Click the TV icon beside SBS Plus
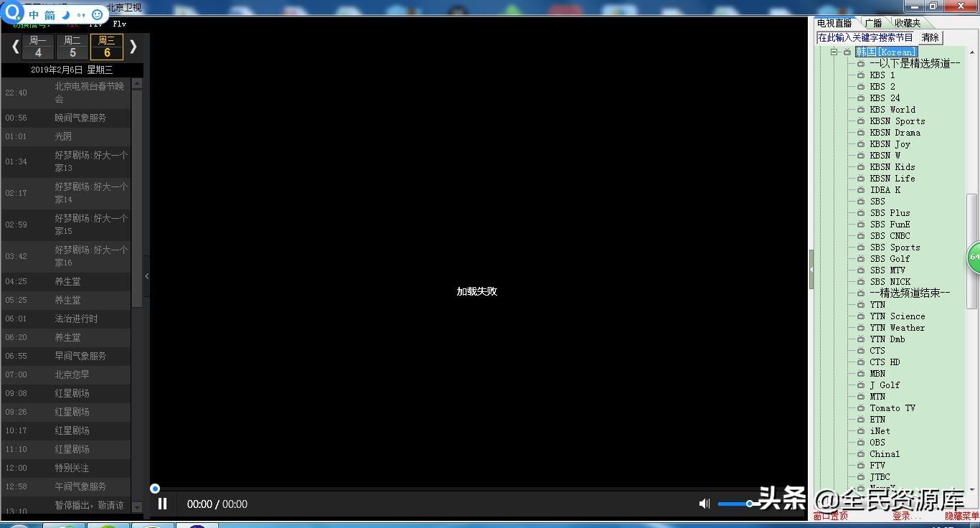980x528 pixels. (x=861, y=213)
